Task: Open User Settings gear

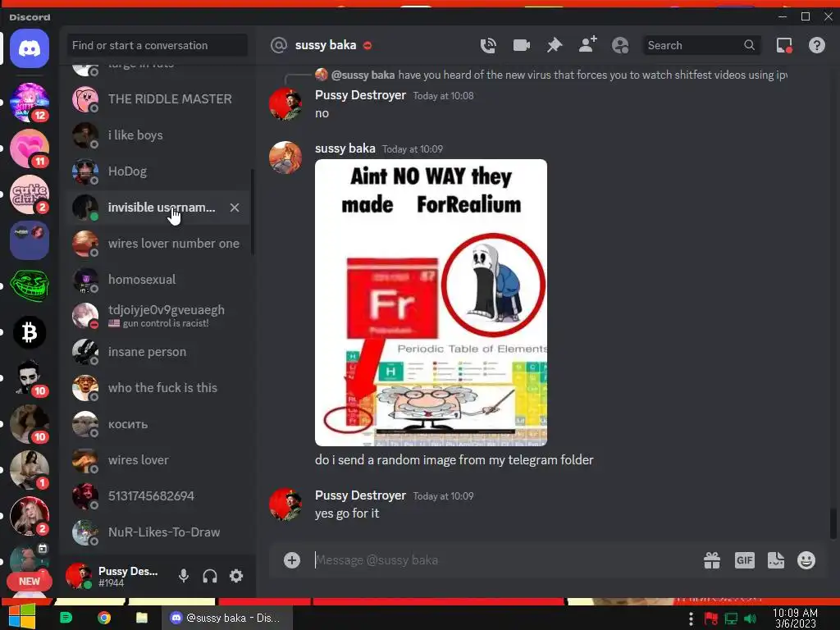Action: click(236, 576)
